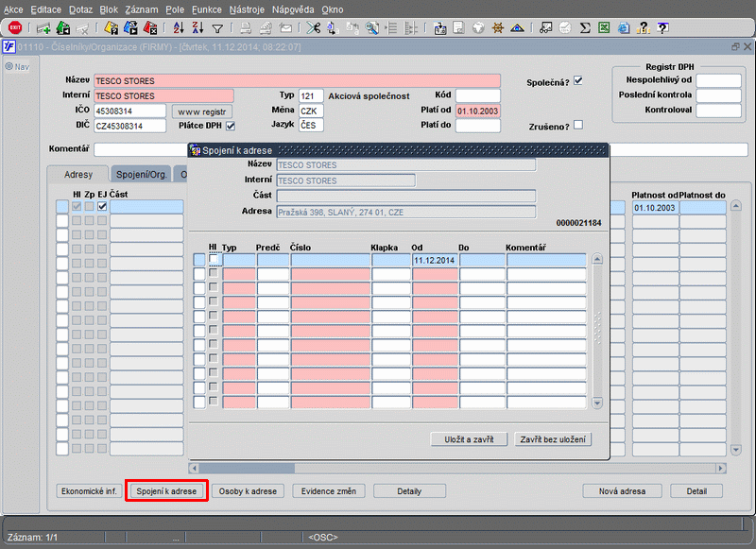Click the copy icon next to the scissors

(x=333, y=28)
